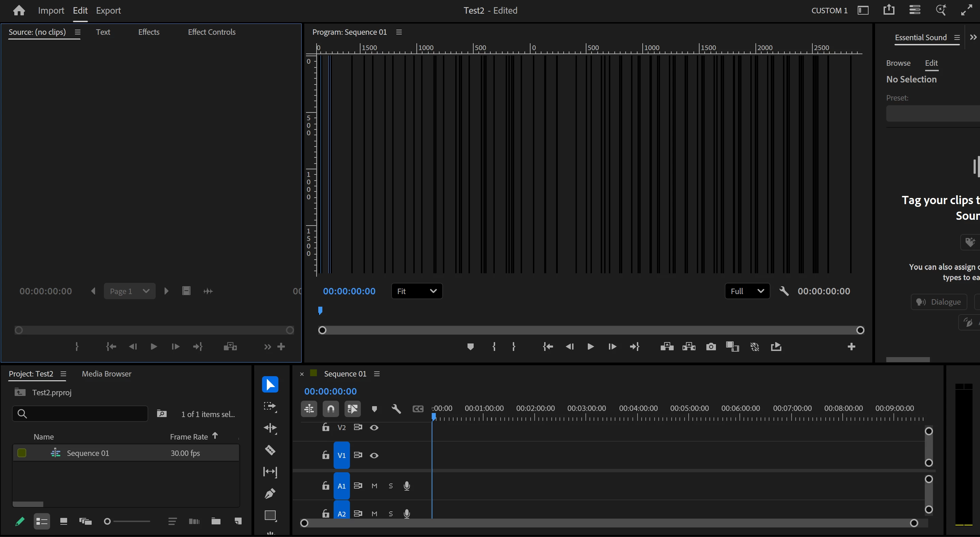The height and width of the screenshot is (537, 980).
Task: Toggle Snap in Timeline magnet button
Action: pos(331,409)
